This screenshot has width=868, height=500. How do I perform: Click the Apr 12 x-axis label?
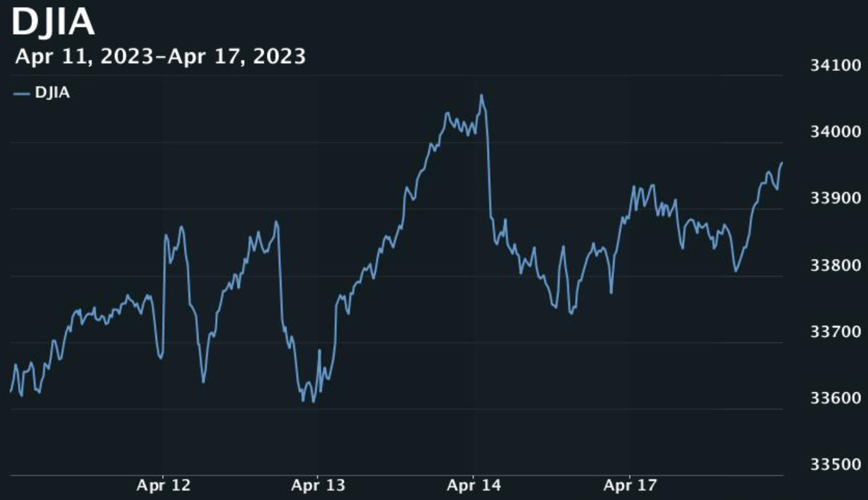[x=163, y=485]
